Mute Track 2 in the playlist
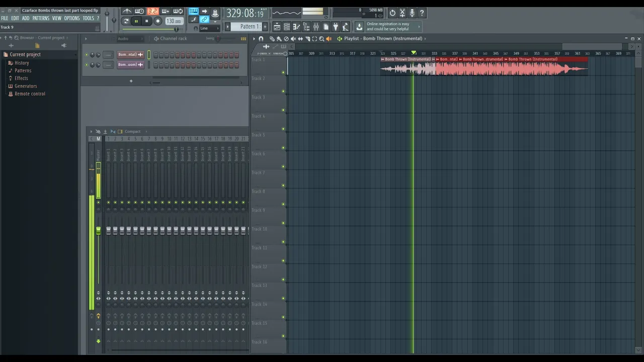 click(283, 91)
